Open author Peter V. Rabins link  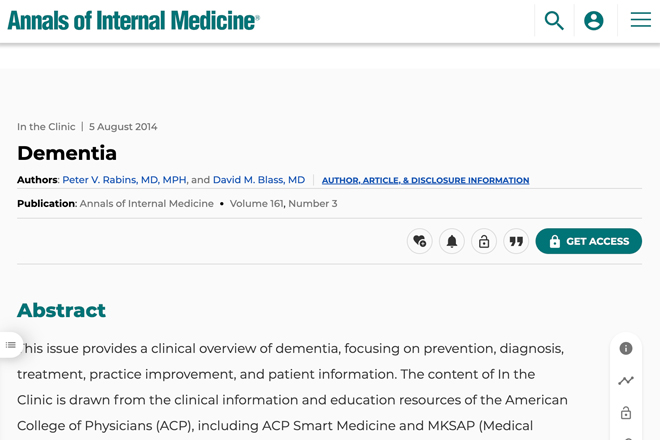[125, 180]
